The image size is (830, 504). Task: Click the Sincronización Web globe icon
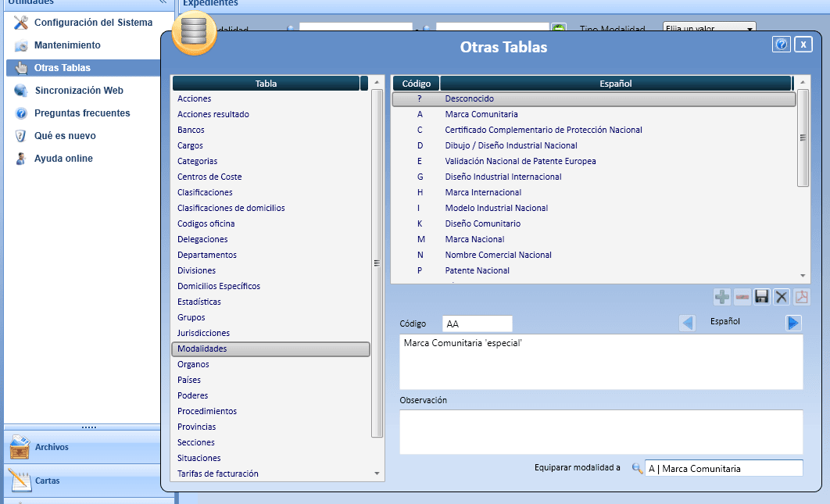click(x=20, y=91)
